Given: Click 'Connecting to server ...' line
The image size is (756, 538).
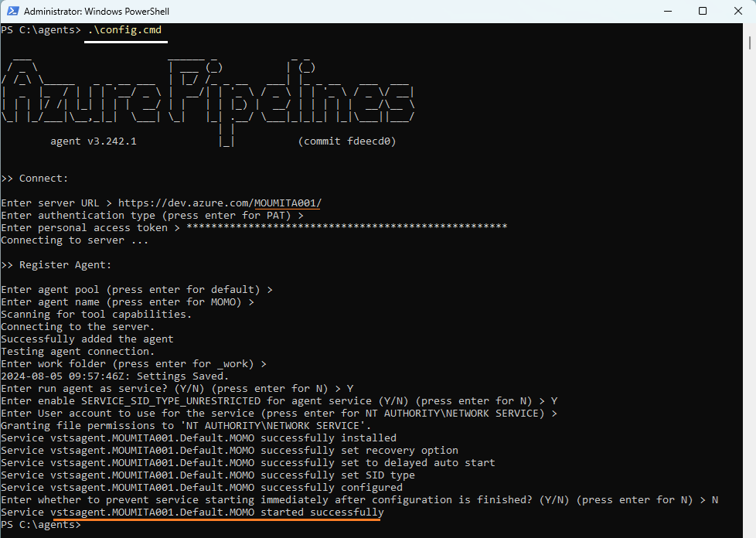Looking at the screenshot, I should tap(74, 240).
